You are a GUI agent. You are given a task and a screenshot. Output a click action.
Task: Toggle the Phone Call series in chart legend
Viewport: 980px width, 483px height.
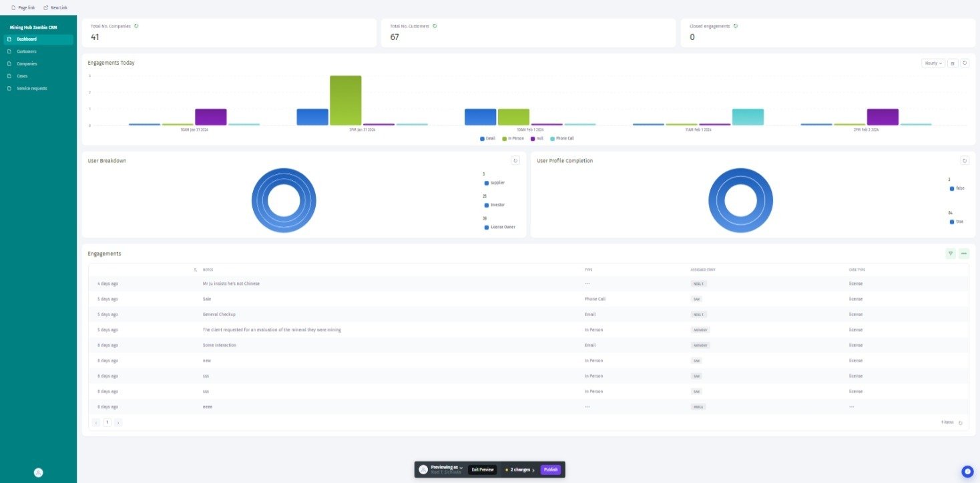coord(561,138)
